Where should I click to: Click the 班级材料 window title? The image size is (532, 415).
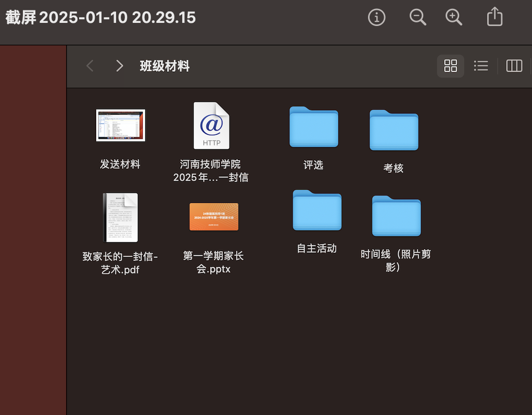165,66
